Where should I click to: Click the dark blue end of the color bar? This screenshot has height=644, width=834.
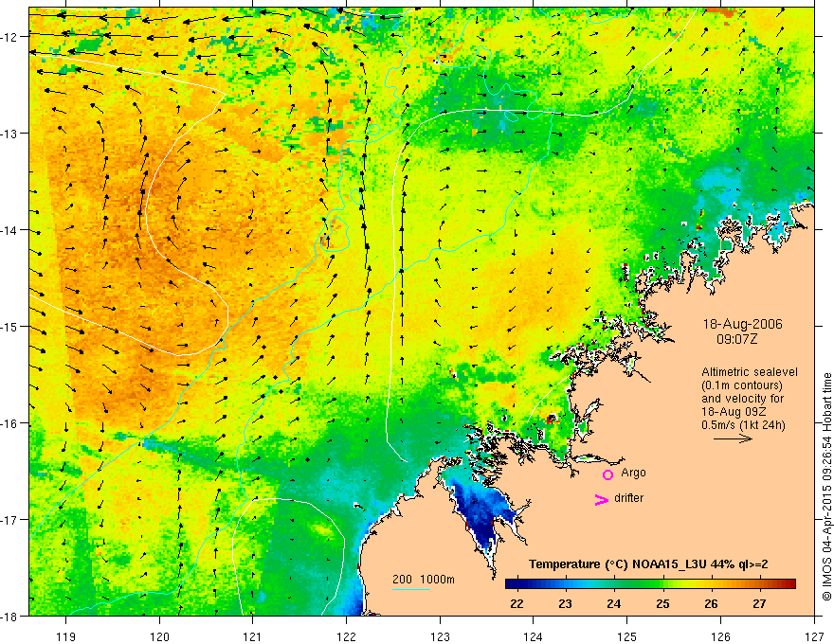click(514, 584)
